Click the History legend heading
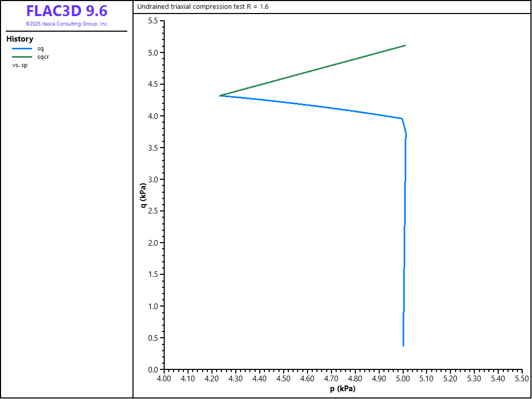The height and width of the screenshot is (399, 532). coord(20,39)
